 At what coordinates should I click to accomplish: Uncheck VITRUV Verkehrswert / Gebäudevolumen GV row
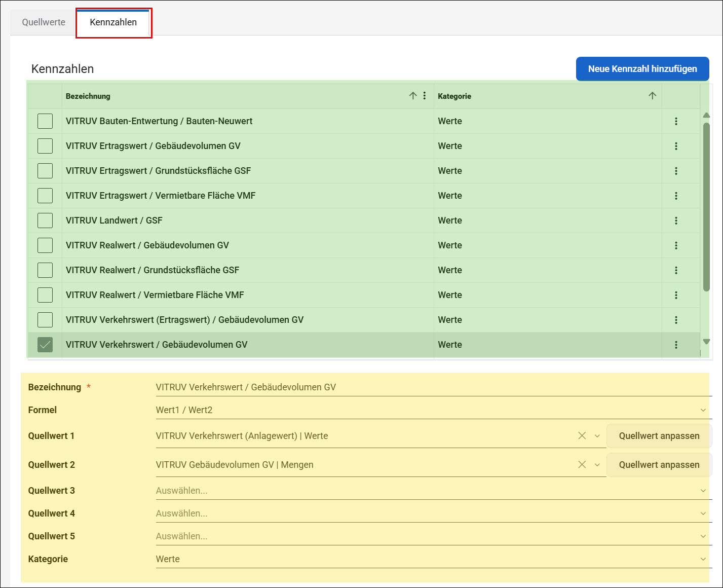coord(45,345)
